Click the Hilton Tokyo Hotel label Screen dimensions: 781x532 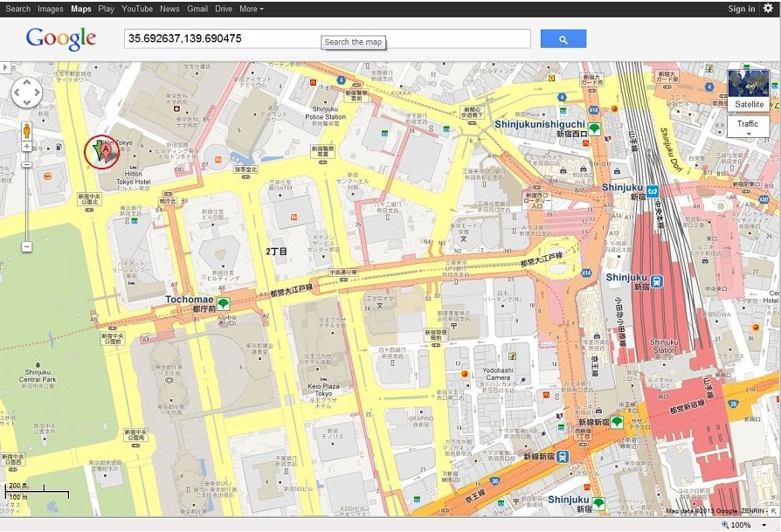(x=134, y=178)
